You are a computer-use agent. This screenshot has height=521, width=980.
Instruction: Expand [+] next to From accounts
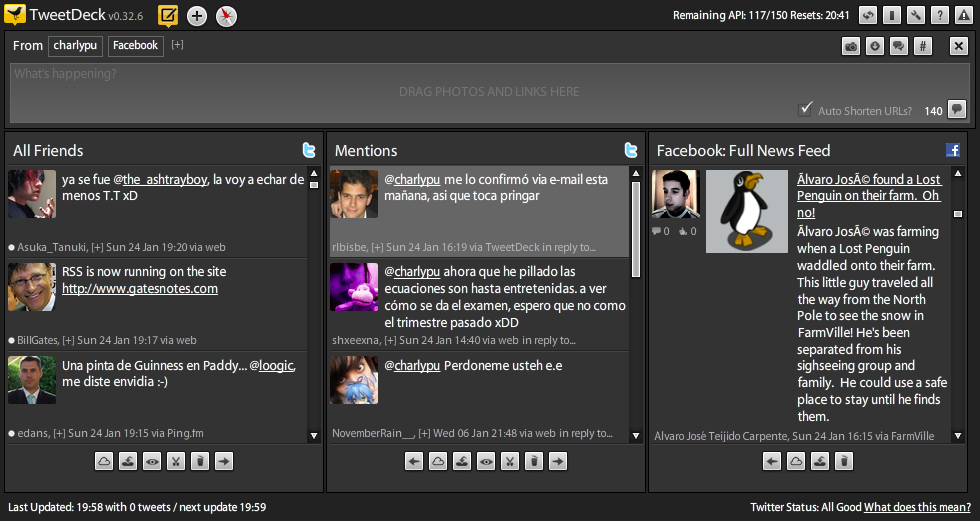[178, 44]
